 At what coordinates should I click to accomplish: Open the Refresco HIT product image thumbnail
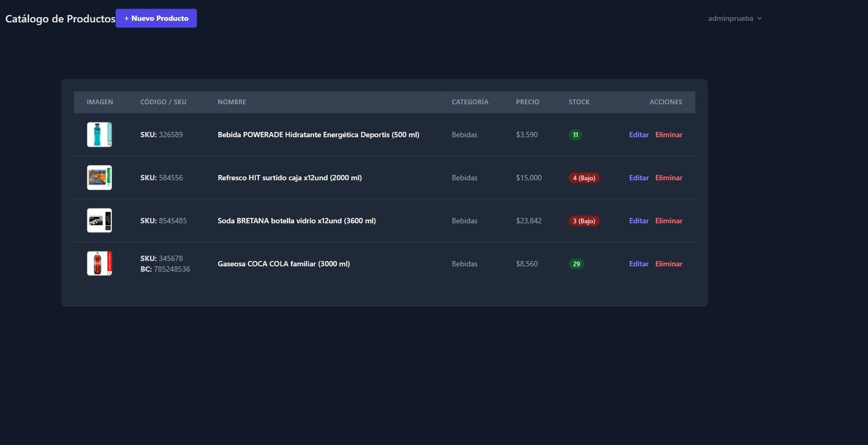[x=99, y=178]
